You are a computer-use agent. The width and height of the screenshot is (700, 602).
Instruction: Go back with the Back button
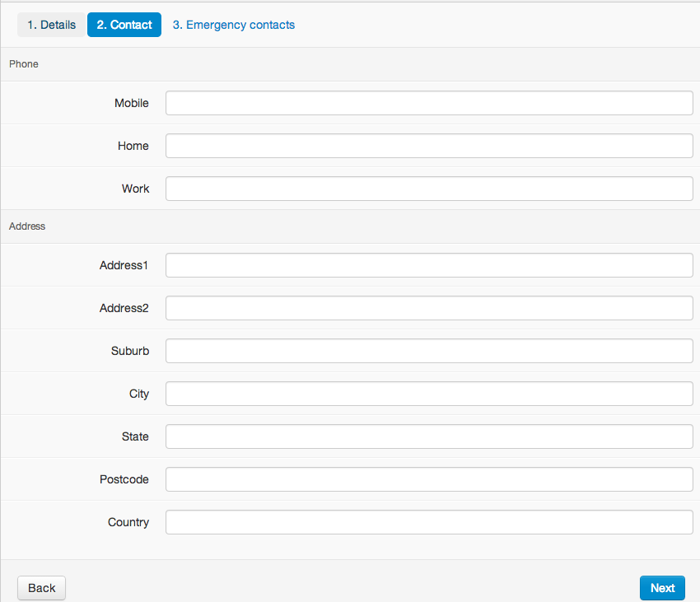pyautogui.click(x=41, y=588)
